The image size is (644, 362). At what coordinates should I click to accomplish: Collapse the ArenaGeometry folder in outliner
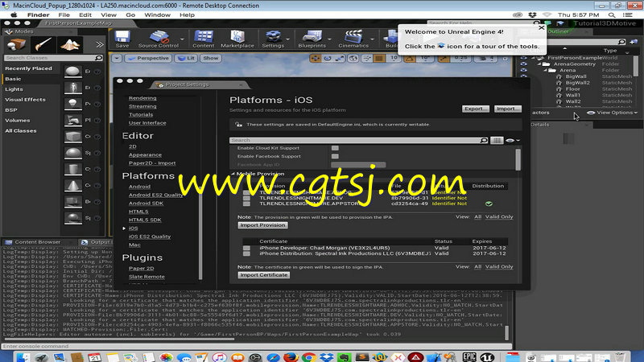pos(539,64)
